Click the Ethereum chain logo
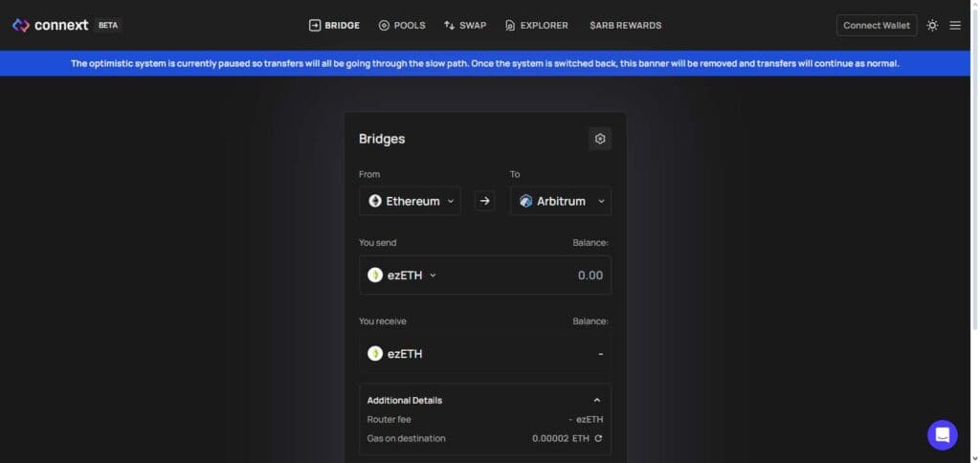Screen dimensions: 980x463 pos(375,201)
